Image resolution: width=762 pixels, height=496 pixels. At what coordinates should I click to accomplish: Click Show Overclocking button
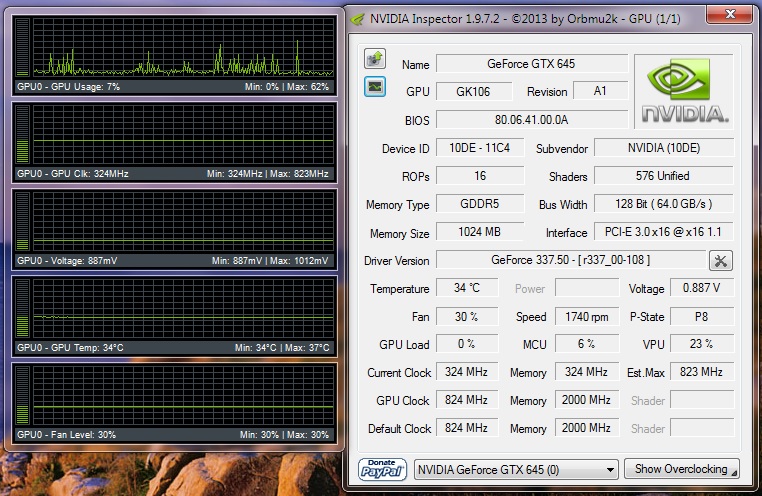[x=682, y=469]
